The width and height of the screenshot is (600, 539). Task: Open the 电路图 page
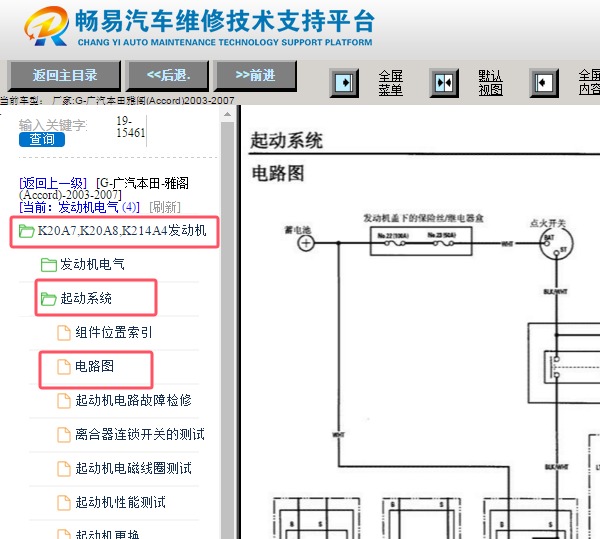(x=95, y=366)
